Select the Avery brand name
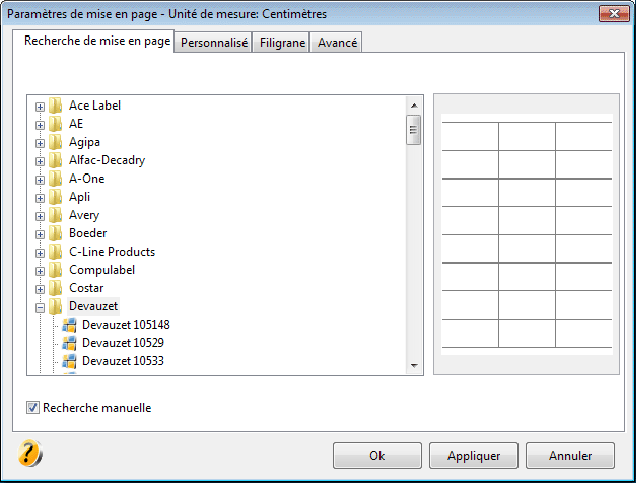This screenshot has width=636, height=483. pyautogui.click(x=84, y=215)
